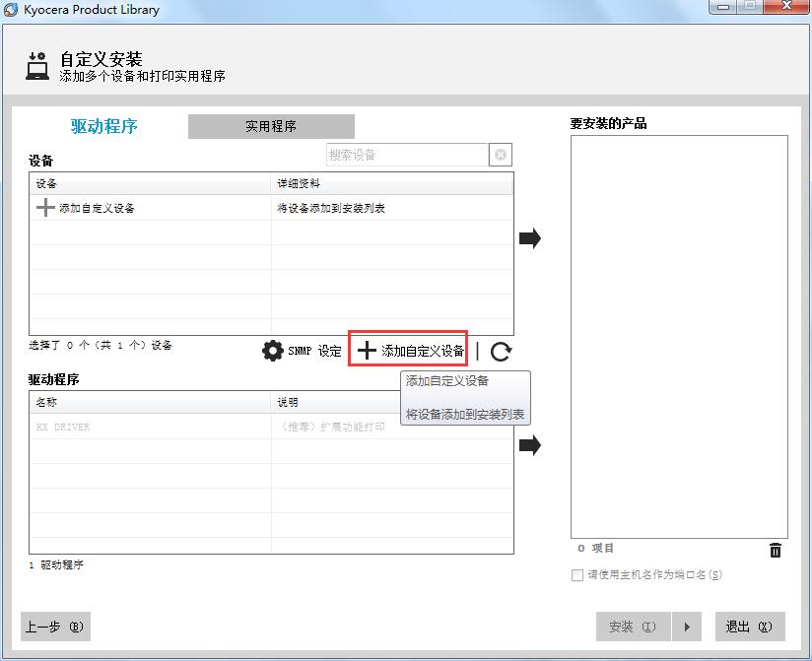812x661 pixels.
Task: Select the 驱动程序 tab
Action: pyautogui.click(x=104, y=126)
